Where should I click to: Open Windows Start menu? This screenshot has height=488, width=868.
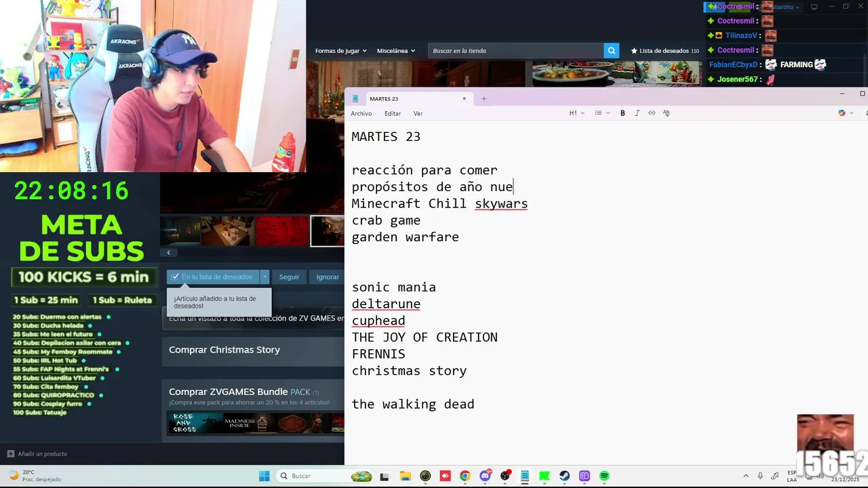pyautogui.click(x=264, y=476)
